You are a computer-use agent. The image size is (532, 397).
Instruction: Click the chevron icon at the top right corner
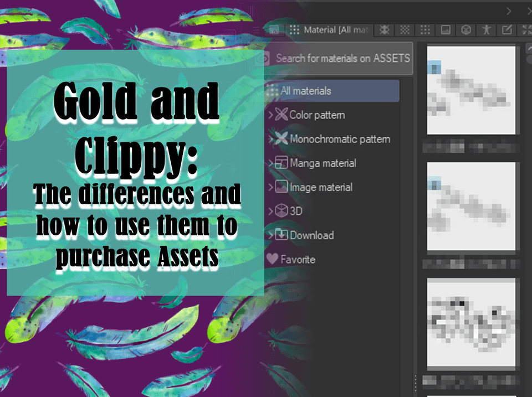coord(509,11)
